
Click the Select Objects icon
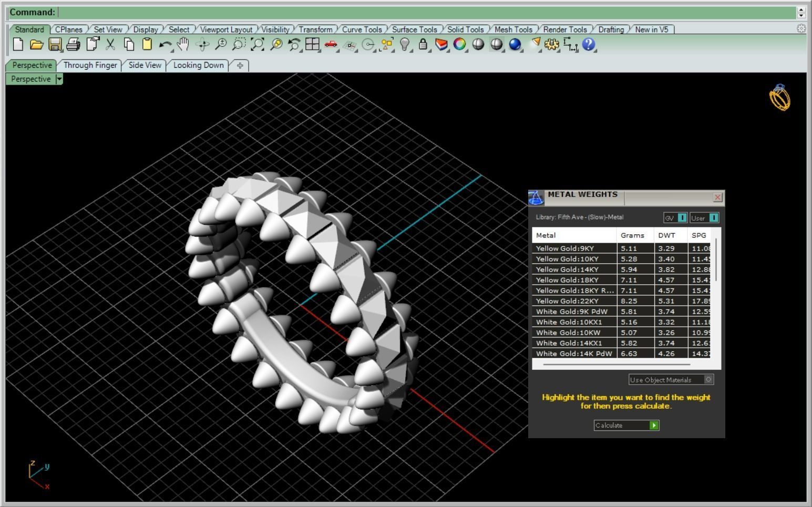pyautogui.click(x=387, y=45)
